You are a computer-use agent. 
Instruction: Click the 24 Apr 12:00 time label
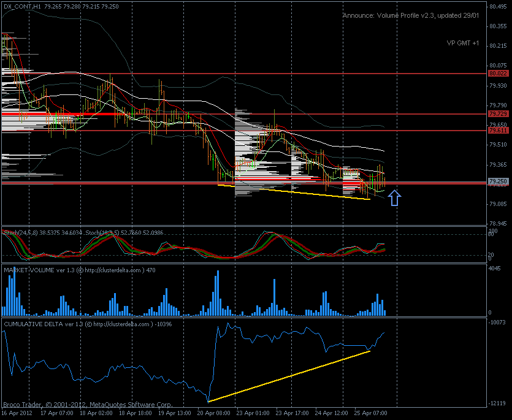pos(332,413)
